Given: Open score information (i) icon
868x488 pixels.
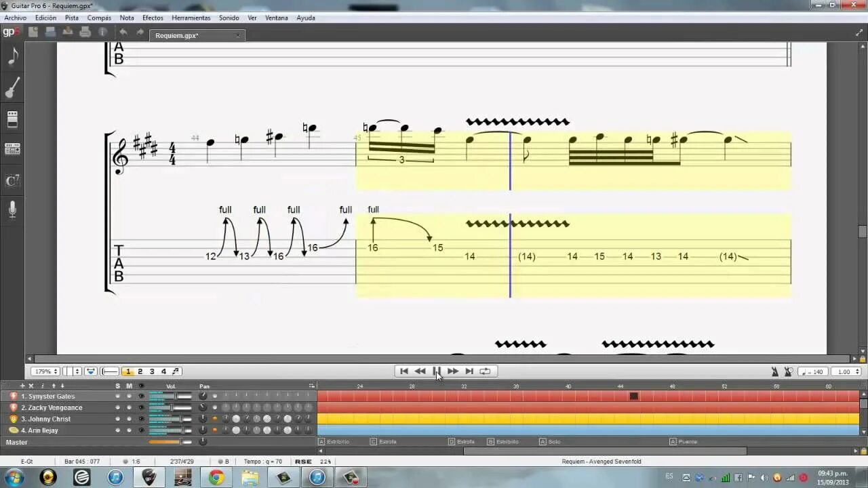Looking at the screenshot, I should pyautogui.click(x=102, y=32).
